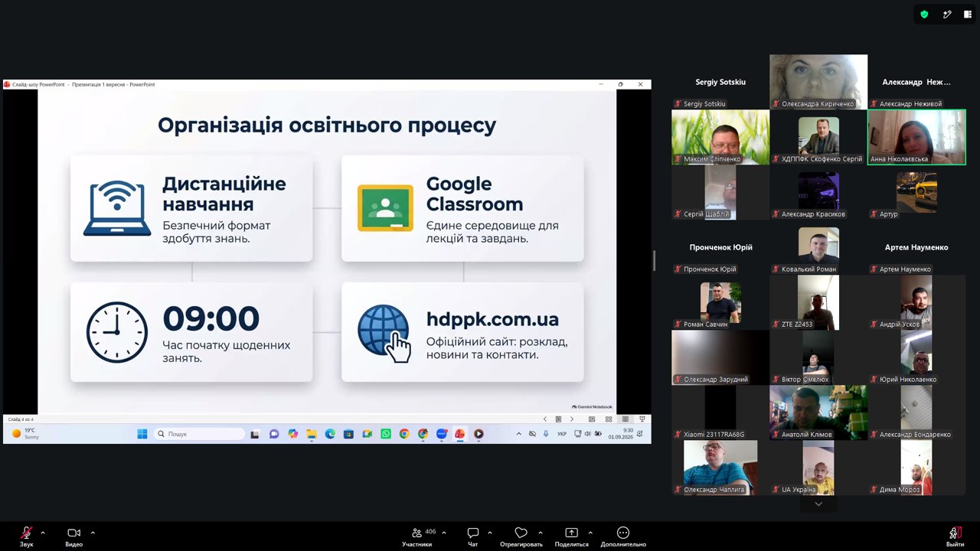The width and height of the screenshot is (980, 551).
Task: Expand audio options arrow beside Звук
Action: (x=42, y=533)
